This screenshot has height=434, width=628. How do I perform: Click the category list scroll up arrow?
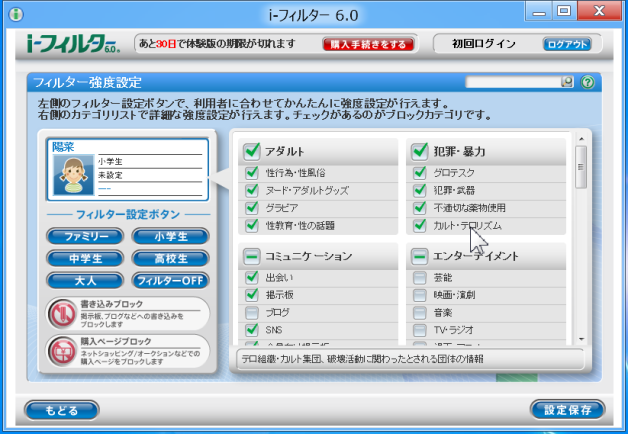click(x=582, y=139)
